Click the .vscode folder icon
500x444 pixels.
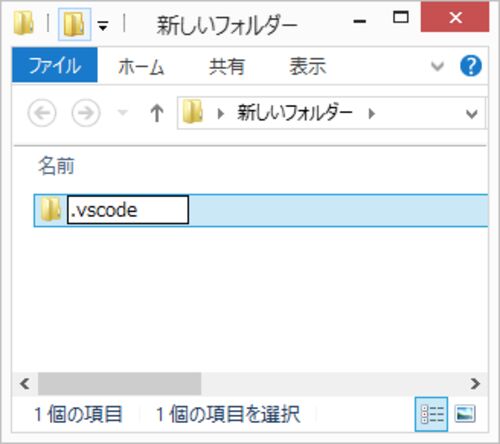(x=51, y=209)
